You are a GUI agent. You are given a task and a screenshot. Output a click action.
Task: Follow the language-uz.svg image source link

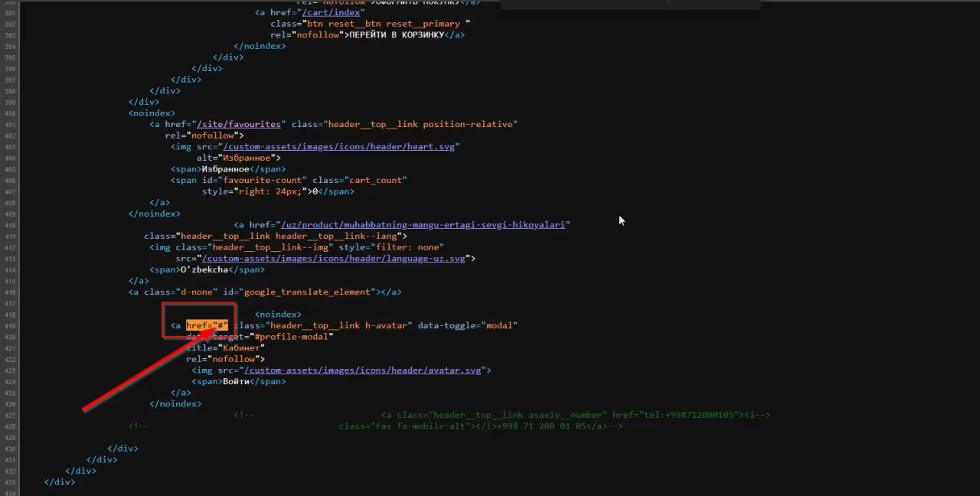(335, 259)
